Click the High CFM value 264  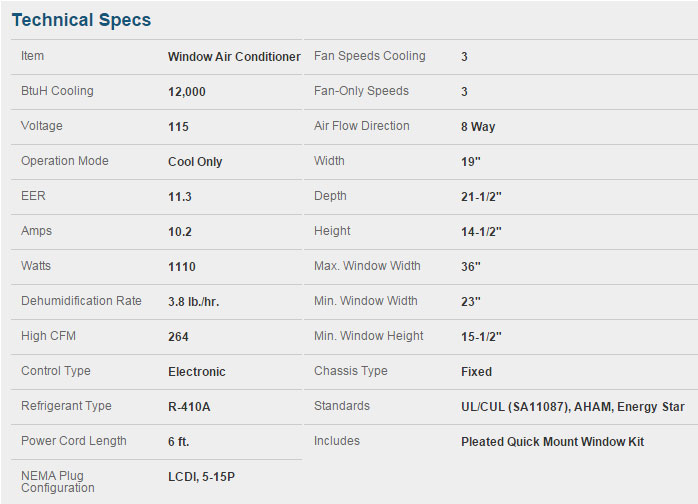(x=178, y=337)
